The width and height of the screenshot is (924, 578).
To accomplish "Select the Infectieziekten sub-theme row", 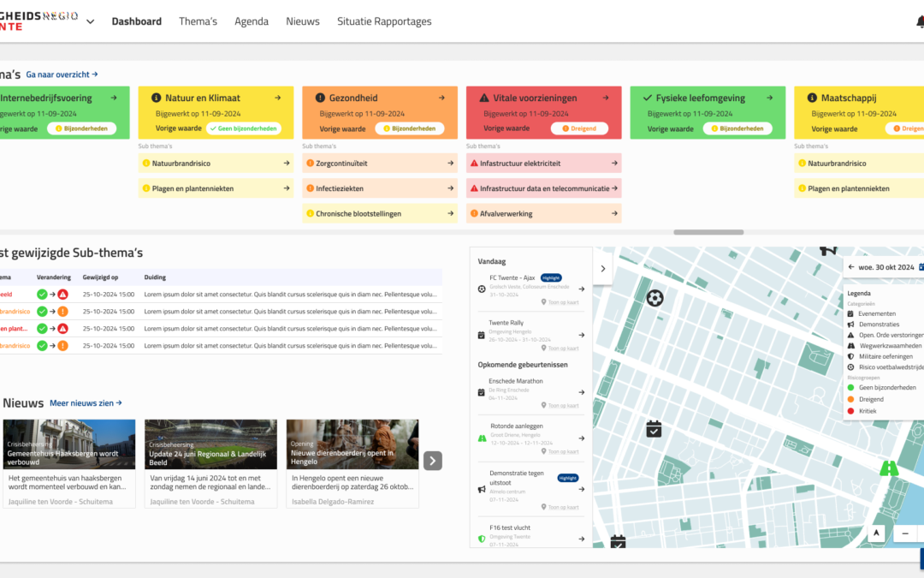I will [380, 188].
